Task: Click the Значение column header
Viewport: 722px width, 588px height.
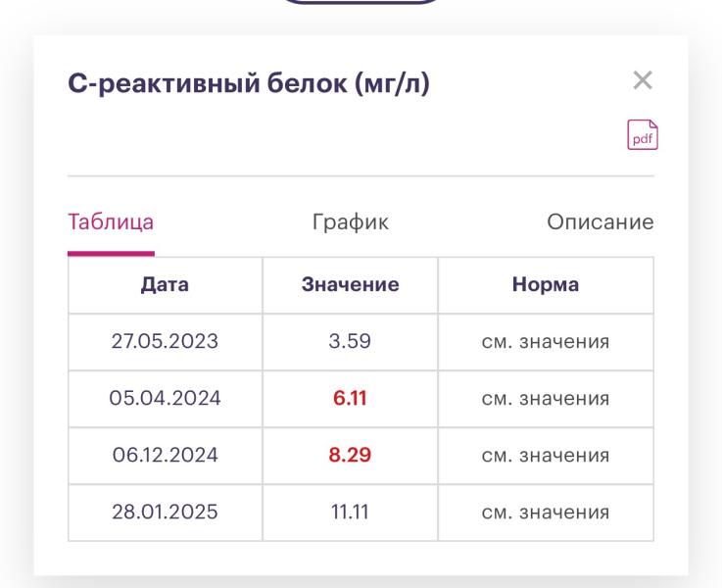Action: tap(350, 284)
